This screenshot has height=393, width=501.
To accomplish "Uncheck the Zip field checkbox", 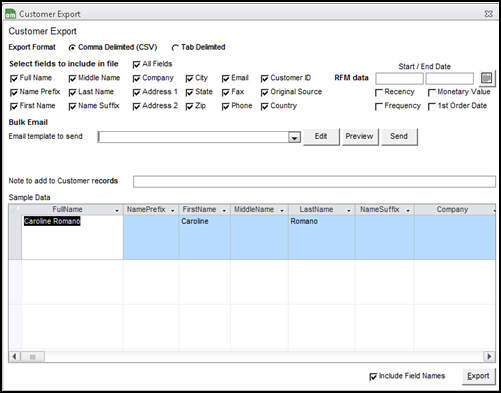I will click(x=189, y=106).
